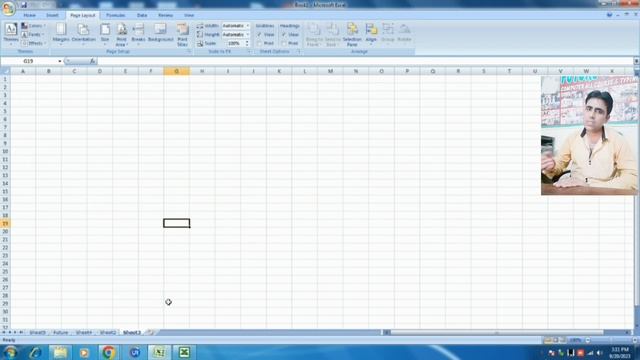Select column G header
The image size is (640, 360).
point(176,71)
